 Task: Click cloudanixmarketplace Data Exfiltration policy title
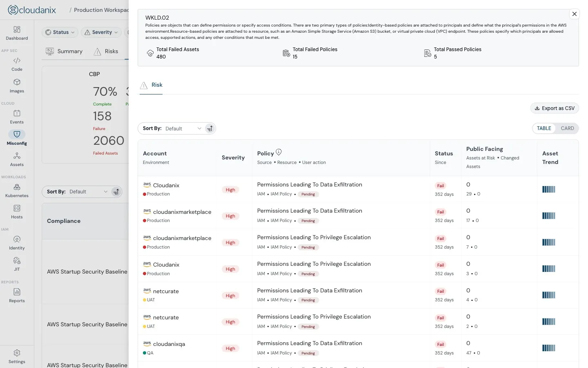310,211
